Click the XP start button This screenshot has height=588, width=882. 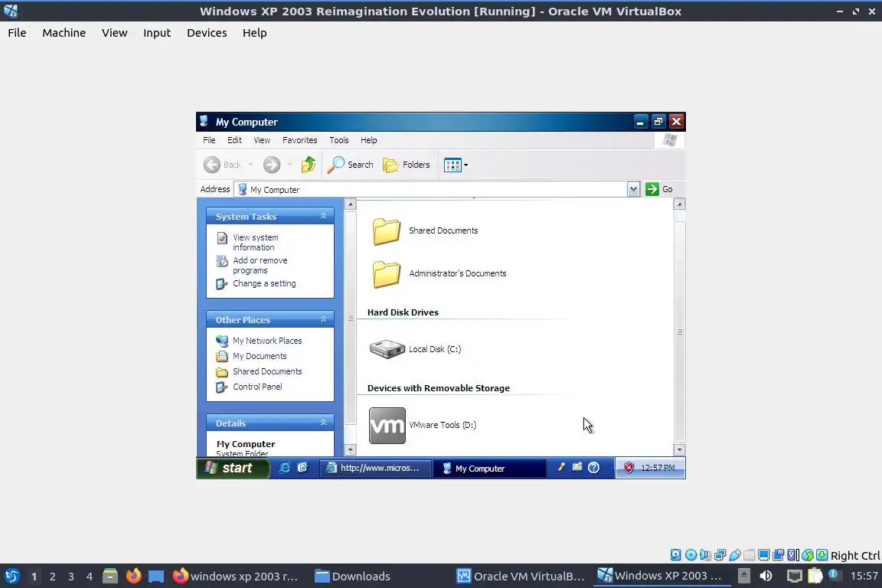233,468
